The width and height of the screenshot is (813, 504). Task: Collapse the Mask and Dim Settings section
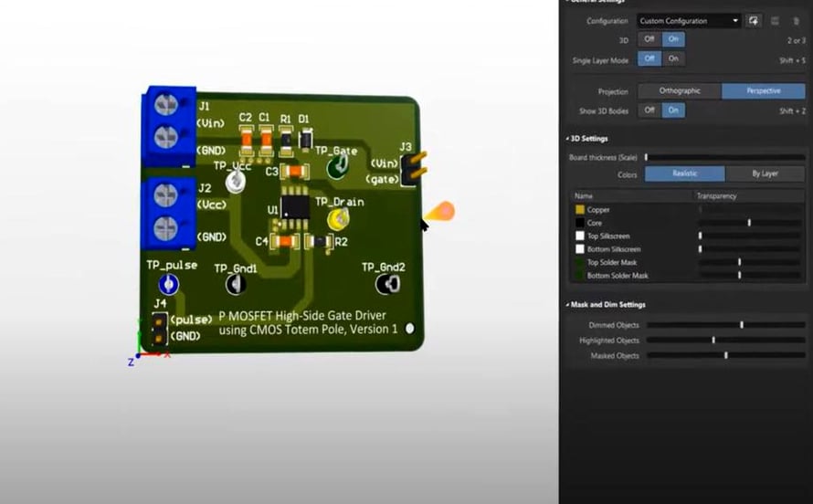(x=605, y=305)
